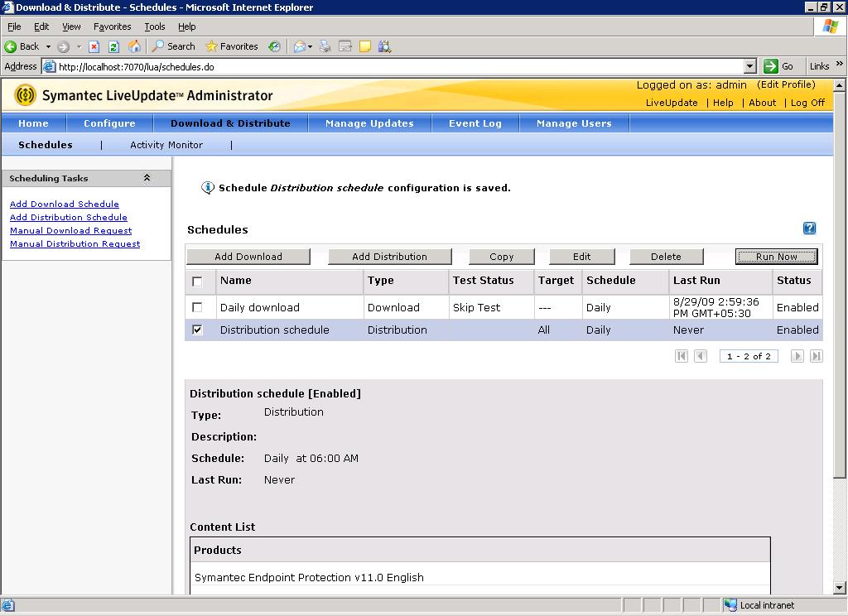Click the Mail envelope icon
Image resolution: width=848 pixels, height=616 pixels.
(x=299, y=46)
